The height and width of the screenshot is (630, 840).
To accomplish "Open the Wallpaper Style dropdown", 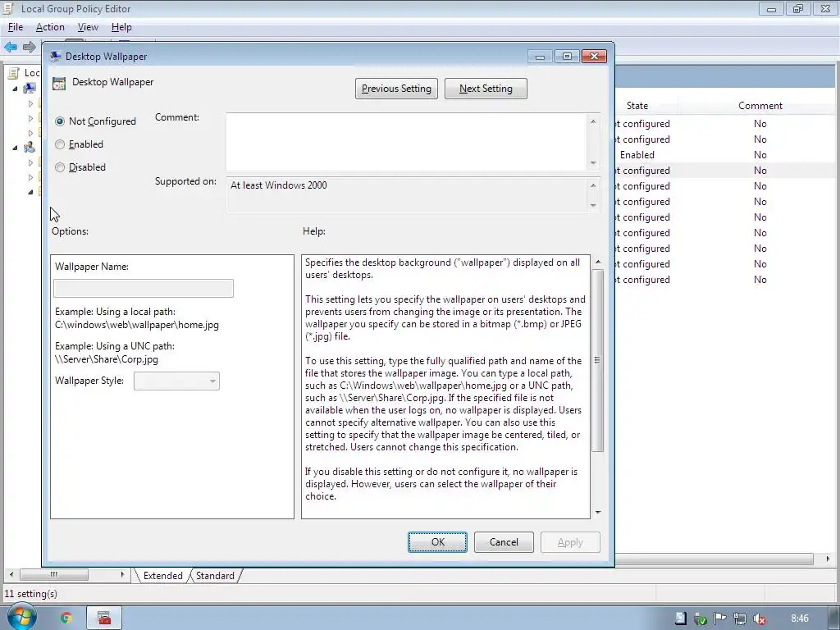I will pos(176,381).
